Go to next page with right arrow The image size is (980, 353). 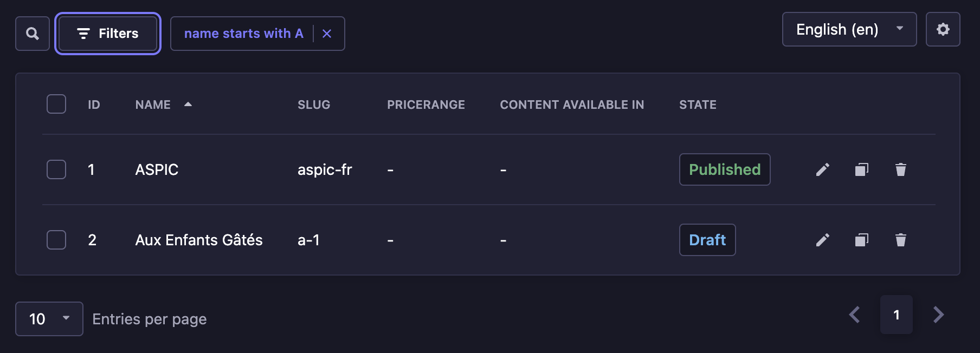pos(938,315)
